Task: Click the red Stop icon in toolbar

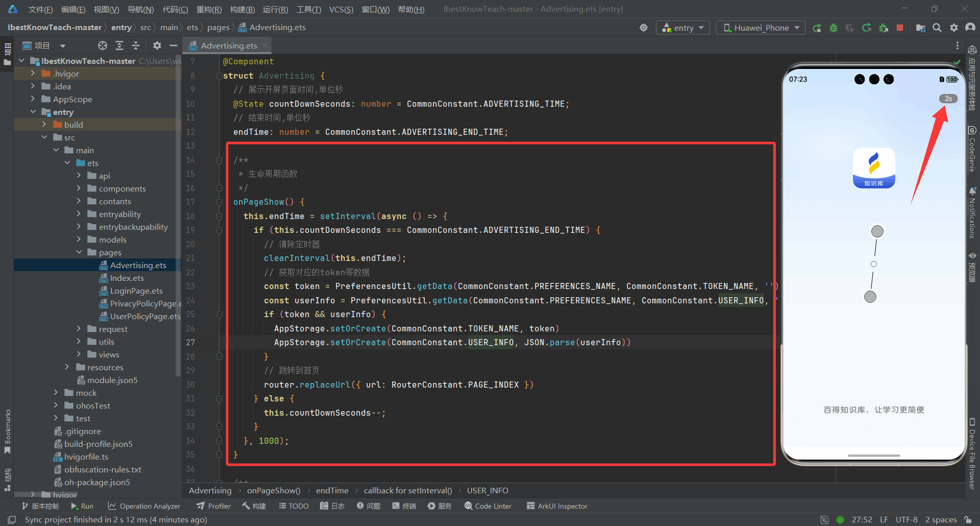Action: tap(900, 28)
